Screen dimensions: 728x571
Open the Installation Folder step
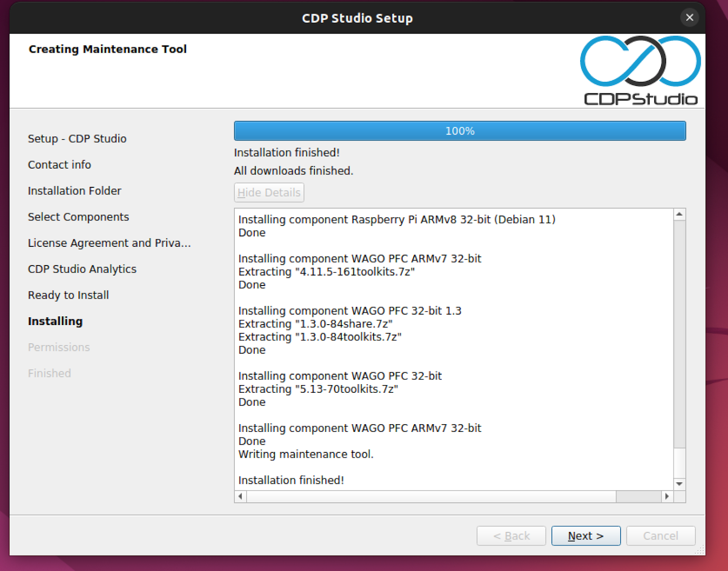(74, 190)
